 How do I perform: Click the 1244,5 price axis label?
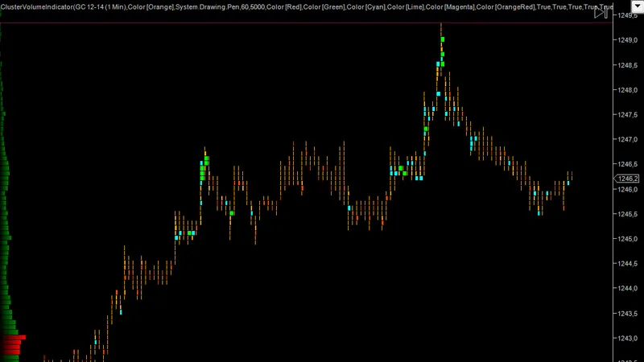coord(628,264)
